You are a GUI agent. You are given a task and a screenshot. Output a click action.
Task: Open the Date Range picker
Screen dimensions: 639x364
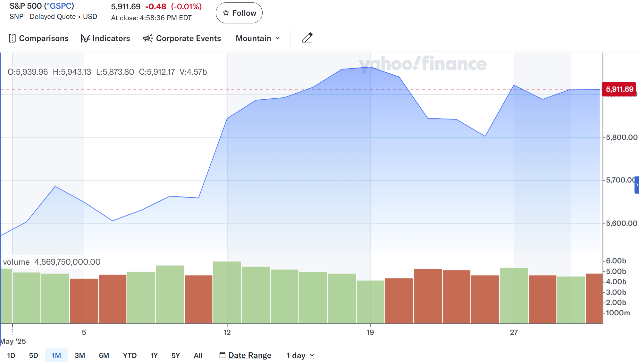click(x=245, y=355)
